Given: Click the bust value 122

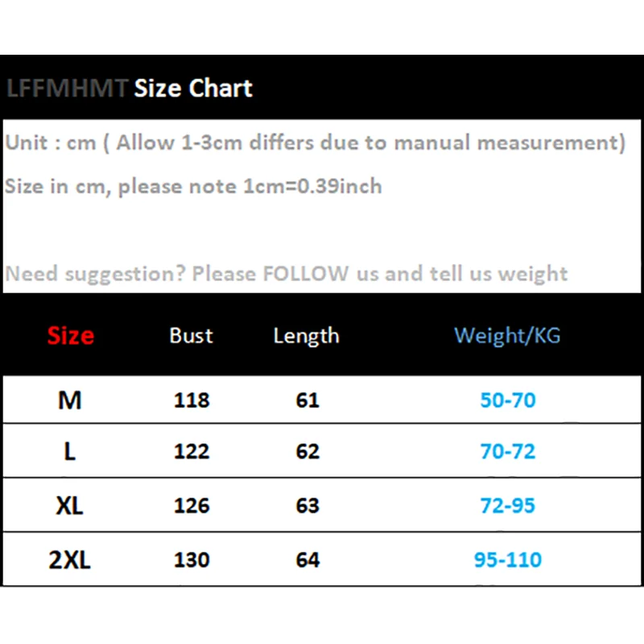Looking at the screenshot, I should (192, 452).
